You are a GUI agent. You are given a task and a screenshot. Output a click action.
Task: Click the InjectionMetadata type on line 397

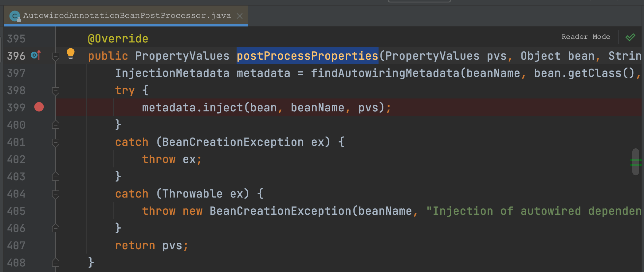click(172, 73)
